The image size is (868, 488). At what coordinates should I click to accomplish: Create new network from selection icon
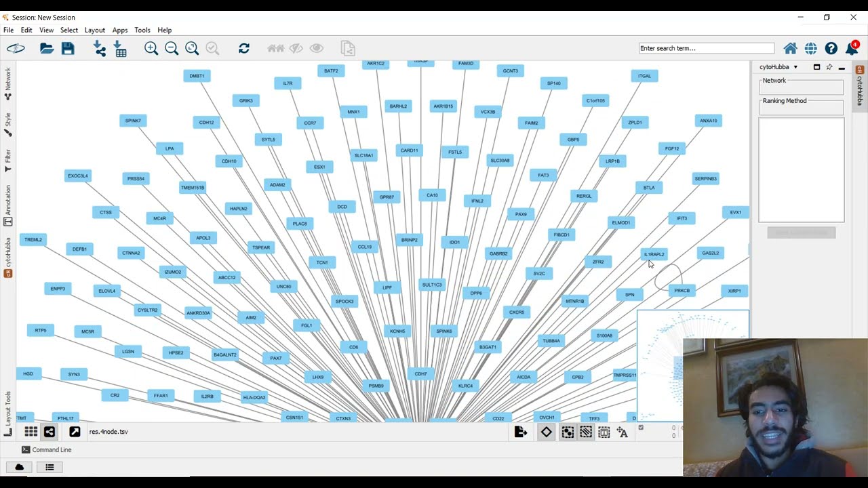click(348, 48)
